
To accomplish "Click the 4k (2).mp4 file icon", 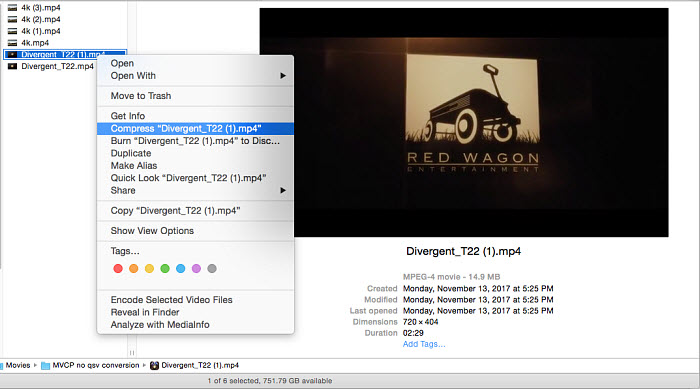I will (12, 19).
